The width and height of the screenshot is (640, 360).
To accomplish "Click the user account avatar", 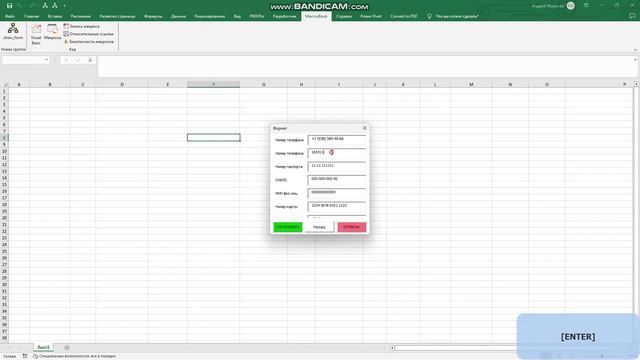I will click(x=571, y=6).
